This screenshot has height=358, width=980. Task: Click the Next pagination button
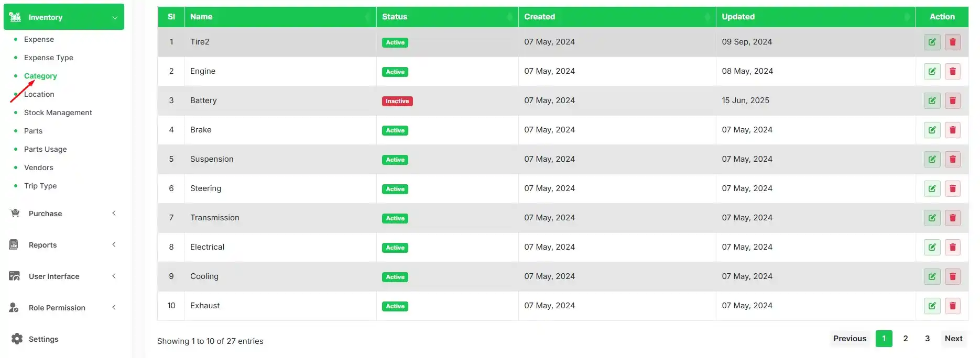point(953,339)
